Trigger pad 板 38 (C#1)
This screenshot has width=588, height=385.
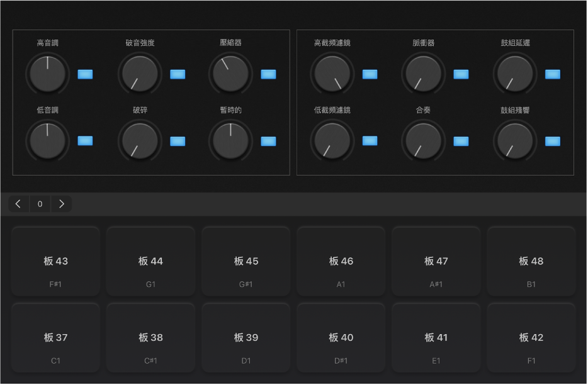click(x=150, y=338)
